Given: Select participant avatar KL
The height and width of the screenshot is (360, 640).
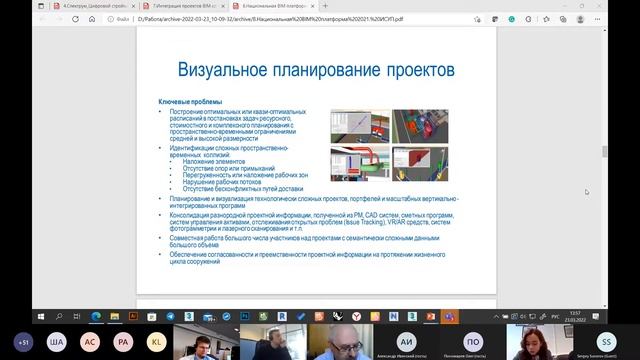Looking at the screenshot, I should click(x=156, y=342).
